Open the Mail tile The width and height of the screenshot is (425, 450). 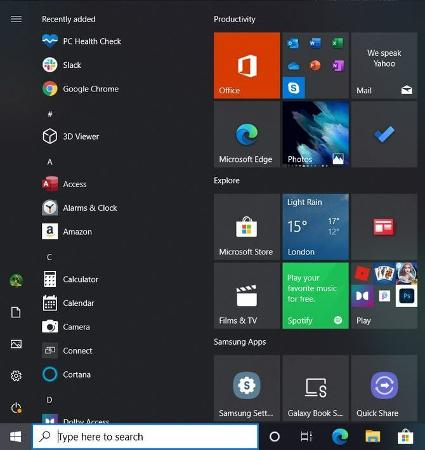tap(384, 65)
